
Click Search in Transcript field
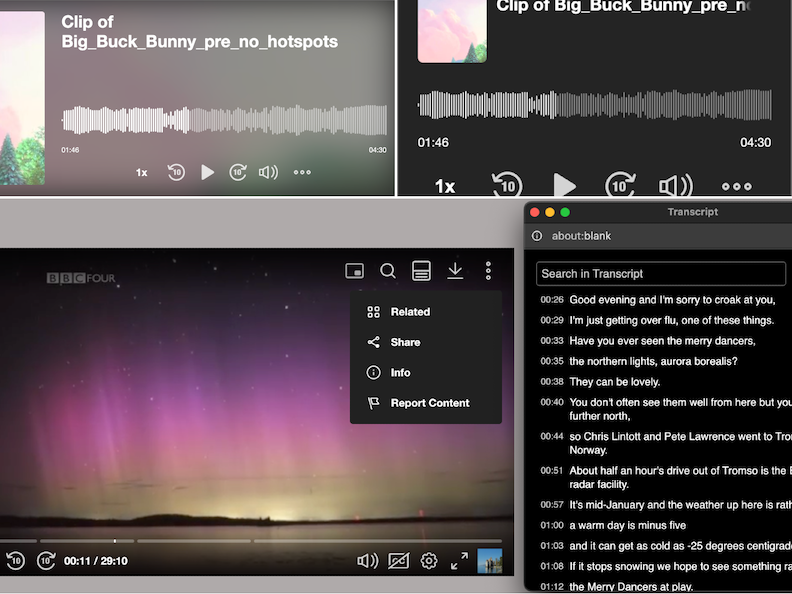point(661,274)
